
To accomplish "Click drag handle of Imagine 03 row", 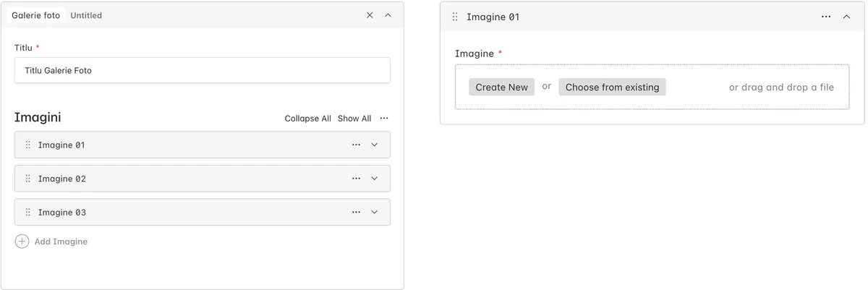I will point(28,213).
